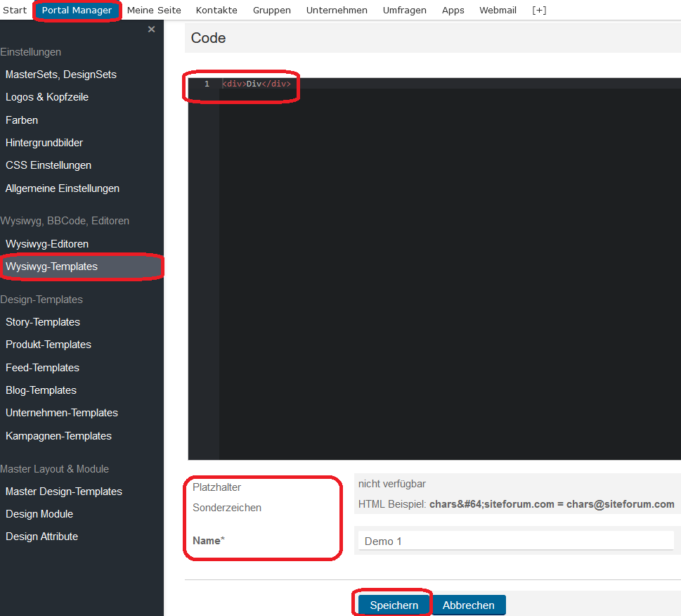Open the Apps menu item
The image size is (681, 616).
tap(453, 10)
